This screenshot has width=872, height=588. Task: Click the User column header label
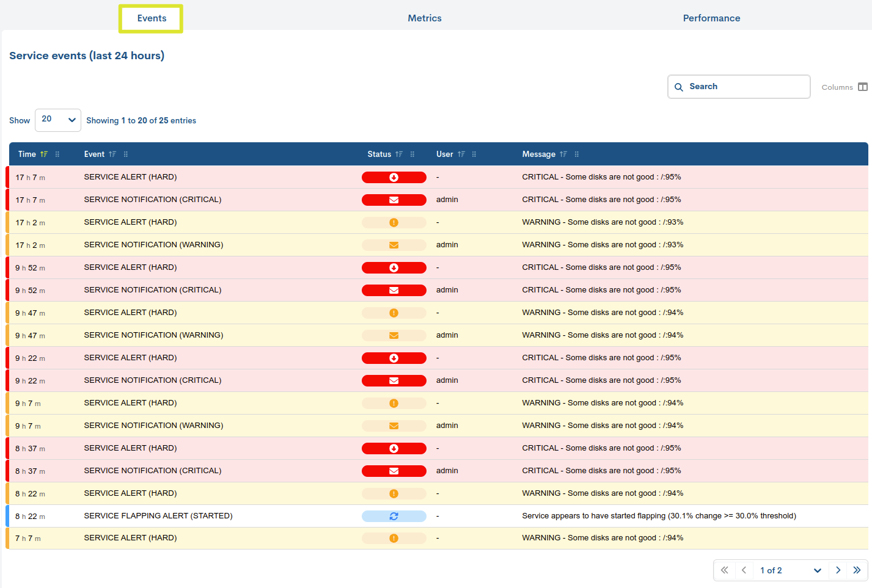point(445,154)
